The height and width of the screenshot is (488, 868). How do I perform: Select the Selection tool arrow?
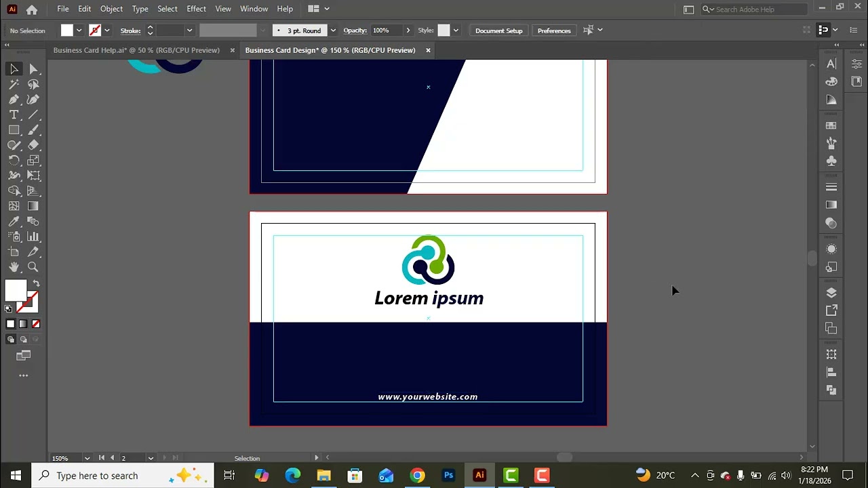tap(14, 69)
